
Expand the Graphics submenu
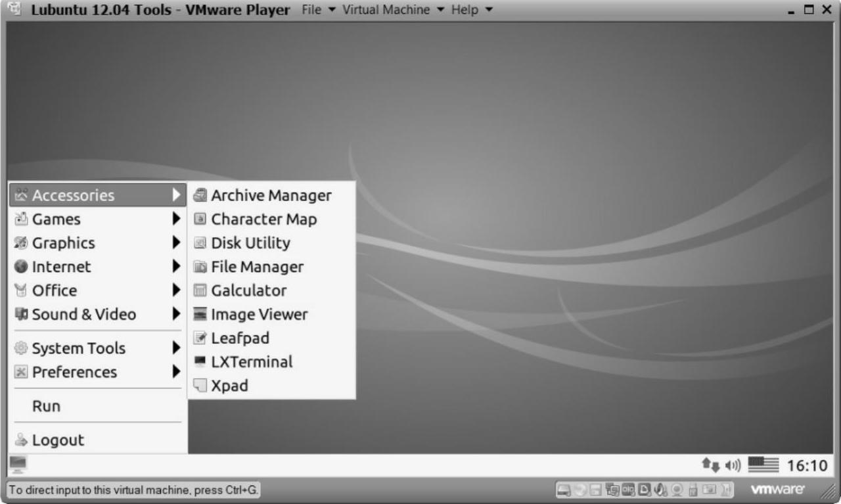98,242
